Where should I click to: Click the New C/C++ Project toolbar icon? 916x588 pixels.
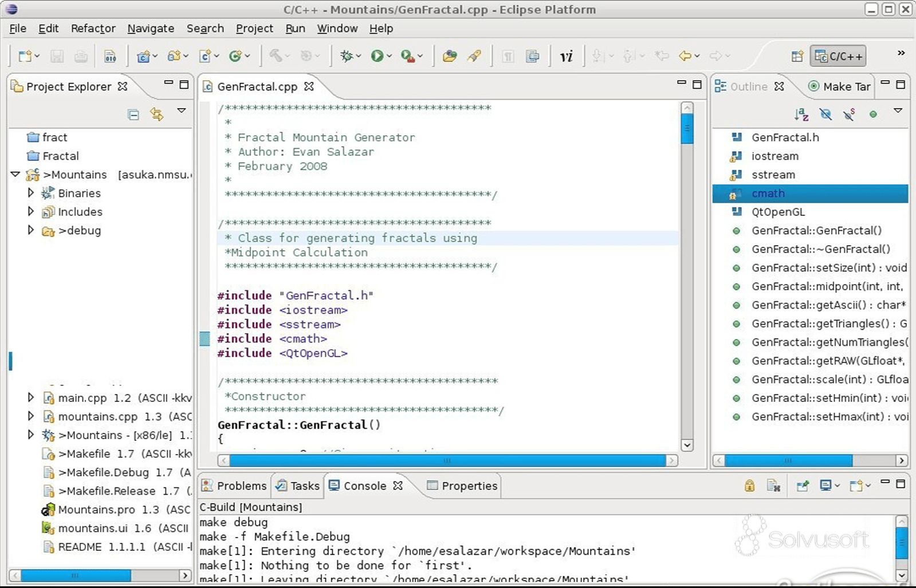tap(143, 56)
